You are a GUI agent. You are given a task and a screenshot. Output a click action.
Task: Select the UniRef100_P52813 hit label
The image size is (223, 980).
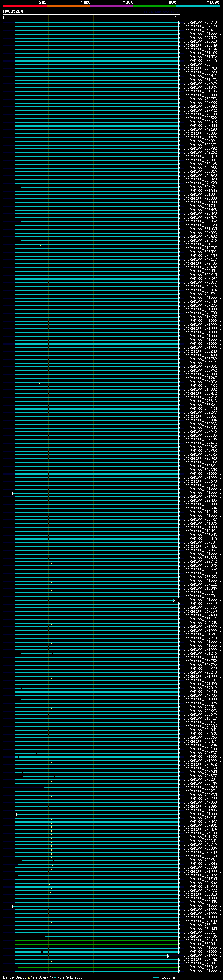coord(200,940)
